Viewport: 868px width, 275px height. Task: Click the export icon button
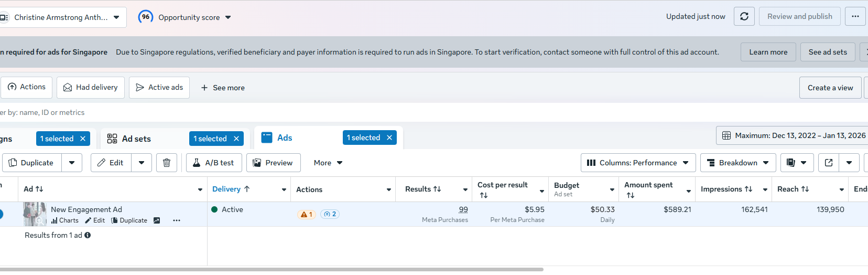pos(829,163)
